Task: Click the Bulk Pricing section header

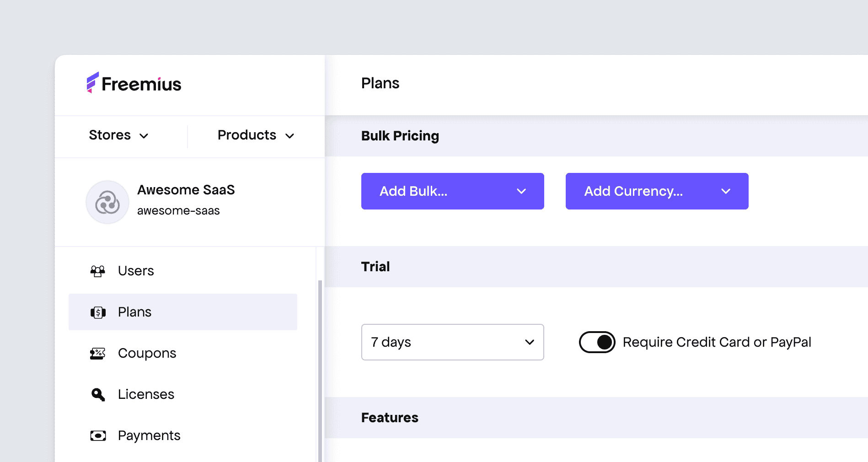Action: (596, 136)
